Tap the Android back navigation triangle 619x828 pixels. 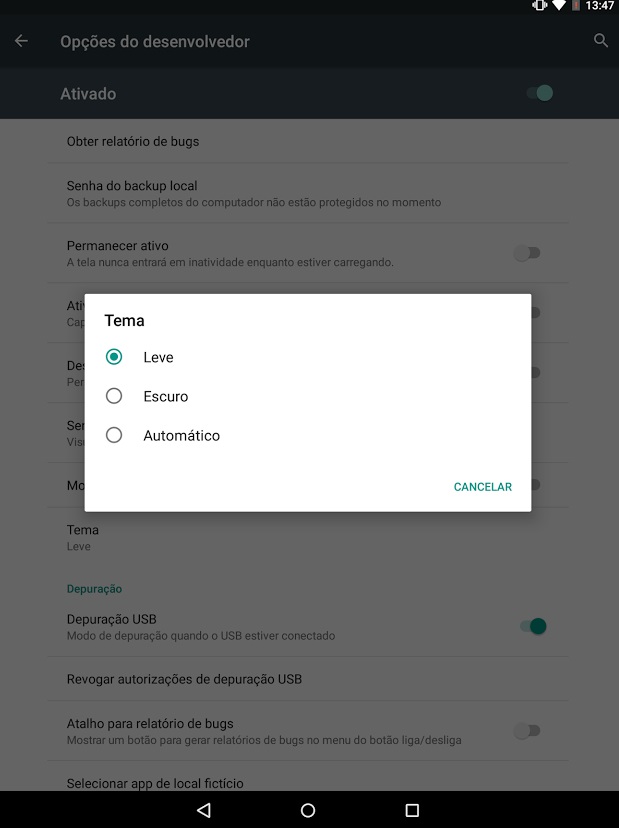tap(204, 810)
